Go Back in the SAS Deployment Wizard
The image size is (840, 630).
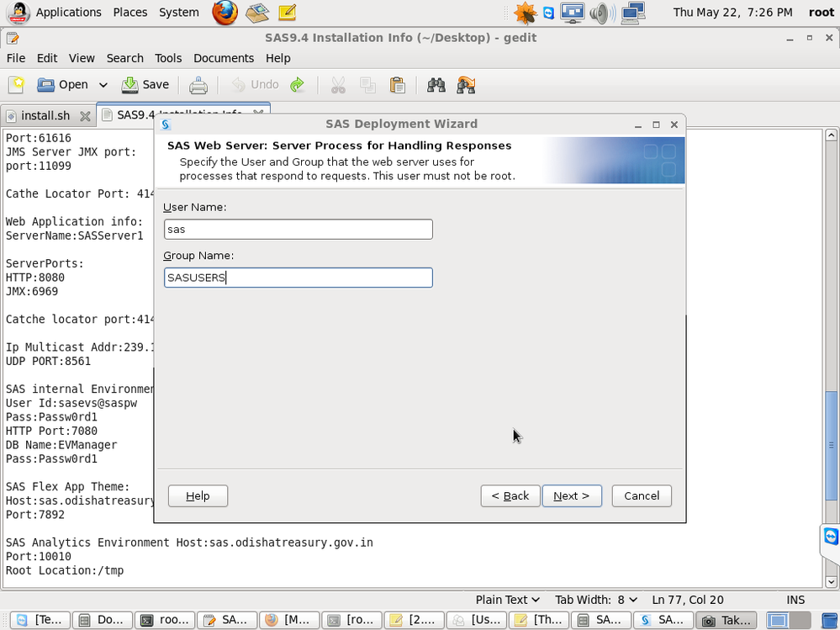pyautogui.click(x=510, y=496)
